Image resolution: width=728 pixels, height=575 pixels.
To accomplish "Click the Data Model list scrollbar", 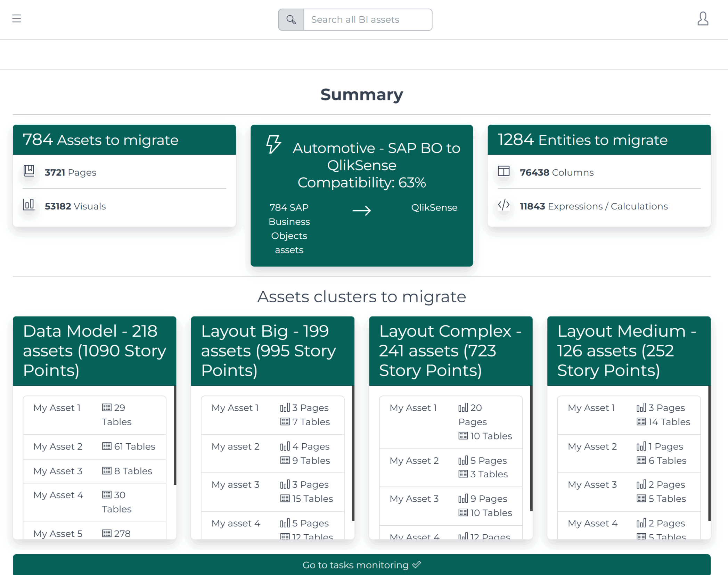I will click(x=175, y=435).
